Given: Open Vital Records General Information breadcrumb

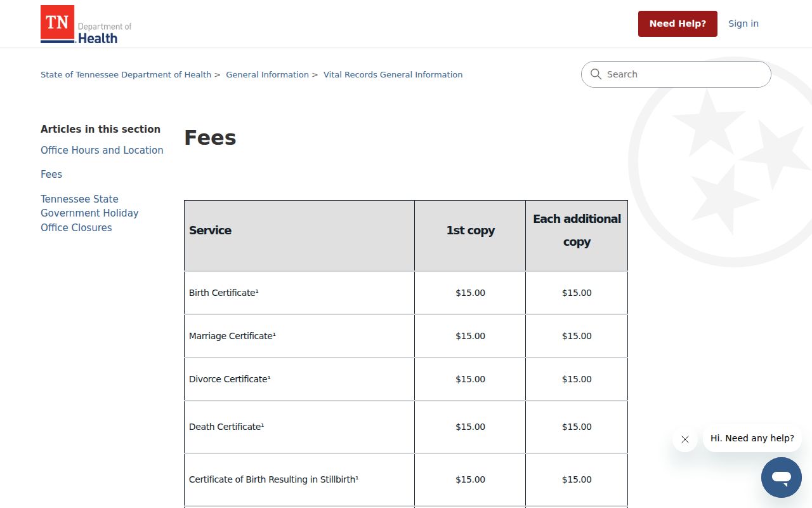Looking at the screenshot, I should tap(393, 74).
